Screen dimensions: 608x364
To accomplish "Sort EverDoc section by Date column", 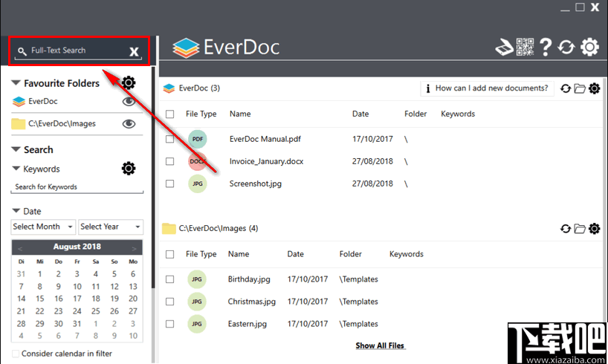I will 360,114.
